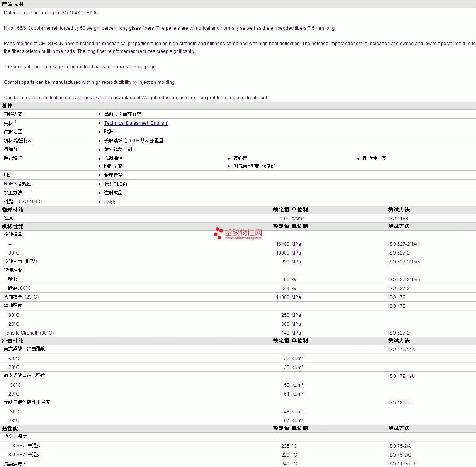Click the value 已商用：当前有效
476x467 pixels.
(123, 114)
